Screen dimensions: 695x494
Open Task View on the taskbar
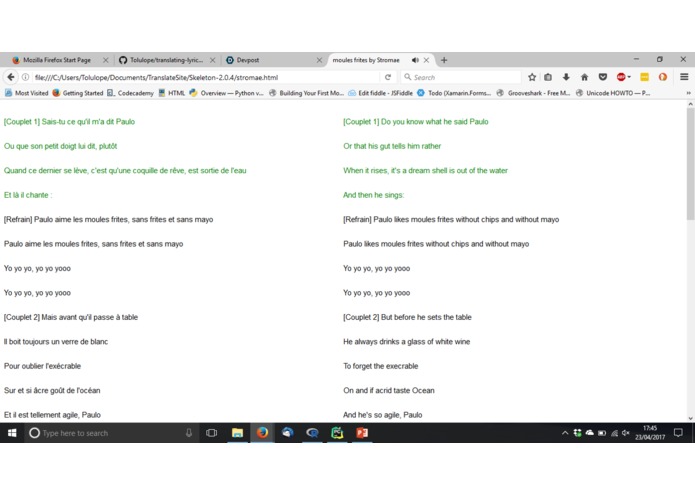[x=211, y=433]
